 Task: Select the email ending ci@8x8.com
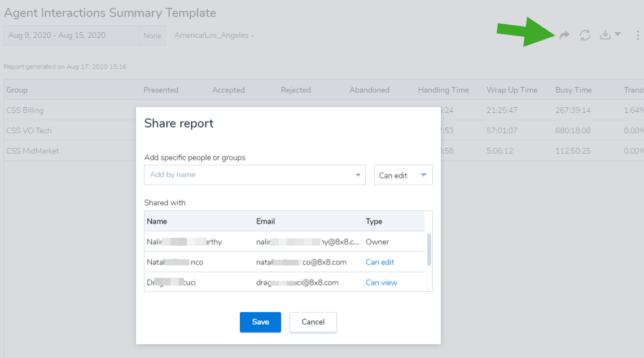(x=297, y=283)
